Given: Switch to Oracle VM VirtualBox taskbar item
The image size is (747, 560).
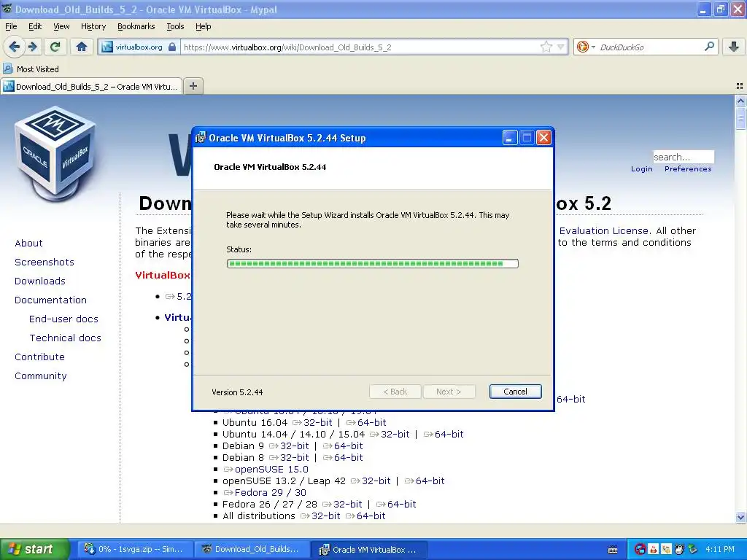Looking at the screenshot, I should (368, 549).
